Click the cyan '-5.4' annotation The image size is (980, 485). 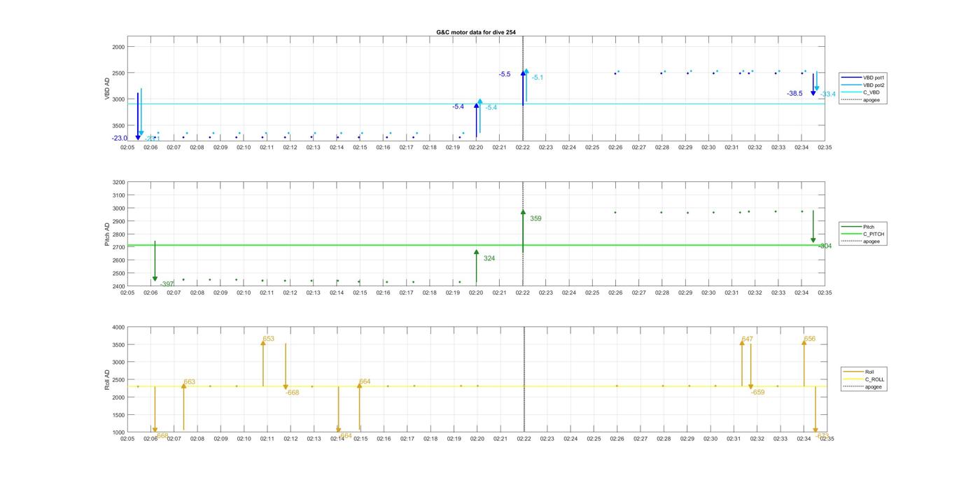coord(491,108)
